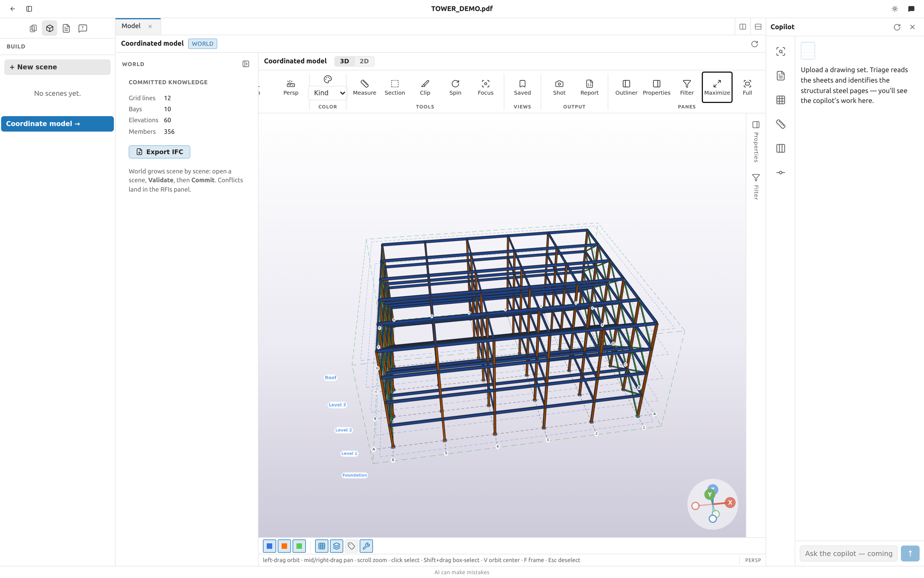Click the Level 3 label

(x=337, y=405)
